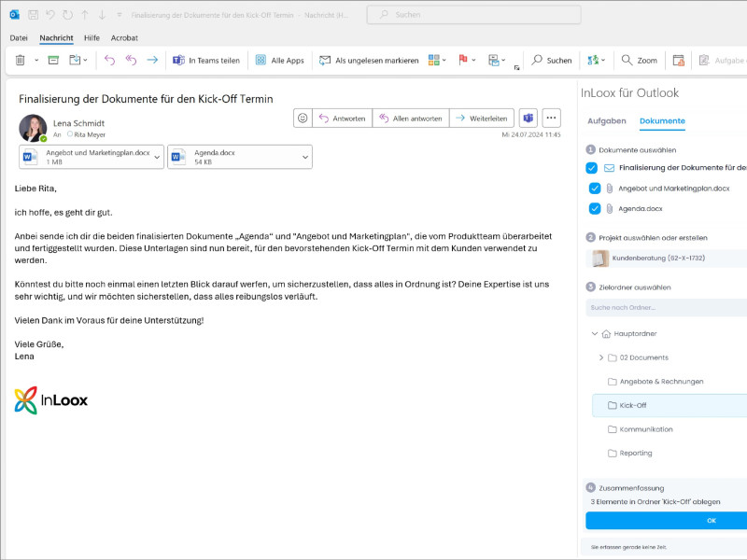This screenshot has width=747, height=560.
Task: Click the redo icon in the title bar
Action: pyautogui.click(x=67, y=15)
